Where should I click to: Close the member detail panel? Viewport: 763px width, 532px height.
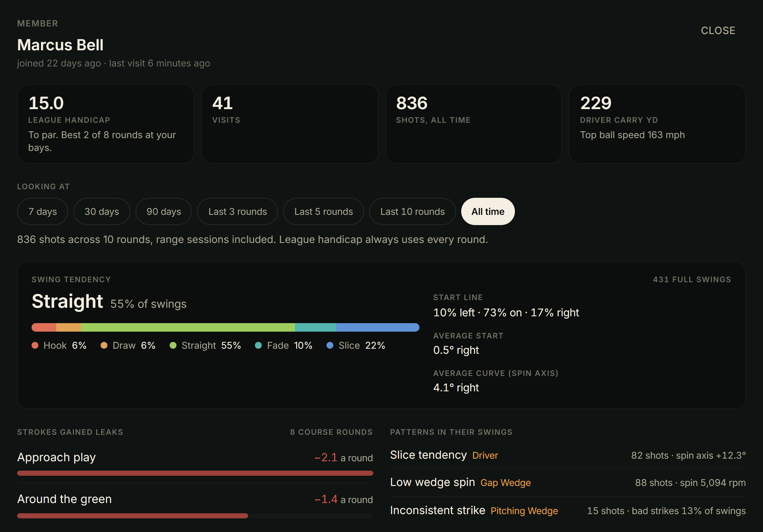click(x=718, y=31)
